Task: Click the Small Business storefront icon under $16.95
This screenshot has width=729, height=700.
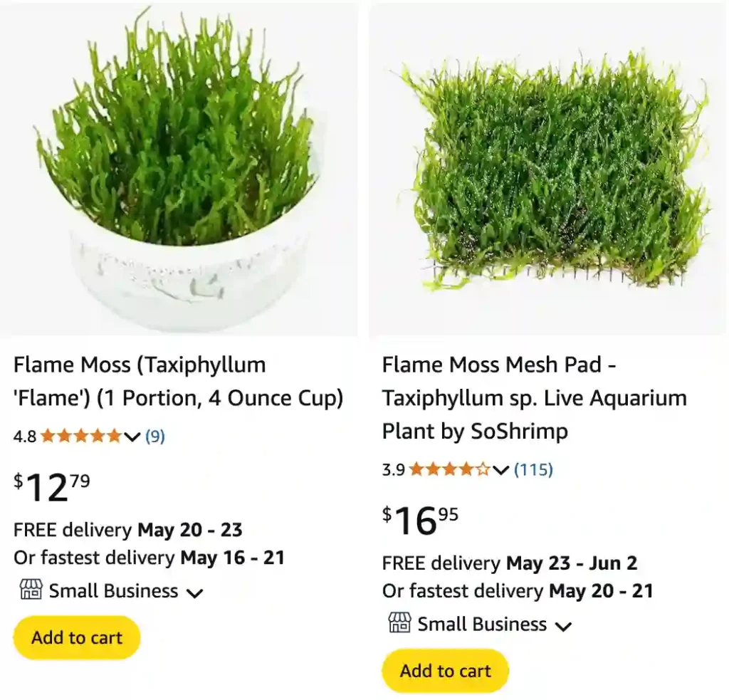Action: point(399,624)
